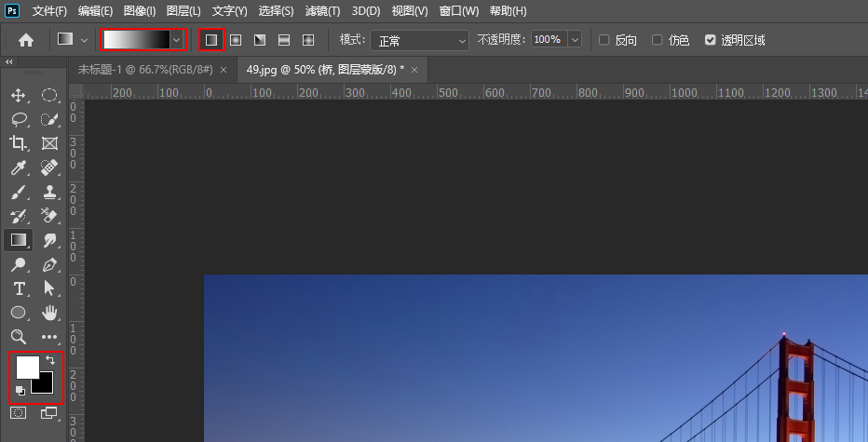
Task: Select the Dodge tool
Action: [19, 264]
